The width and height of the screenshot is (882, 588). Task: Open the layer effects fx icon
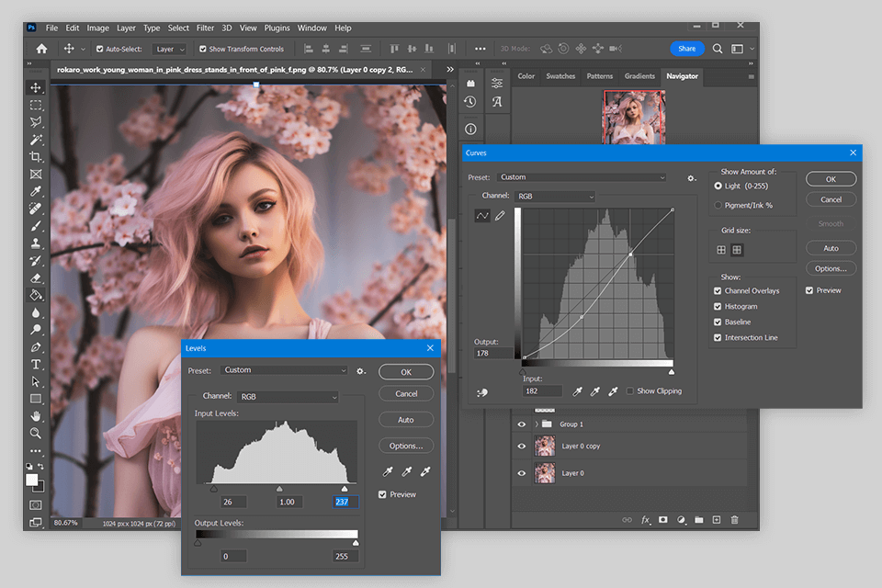point(646,520)
